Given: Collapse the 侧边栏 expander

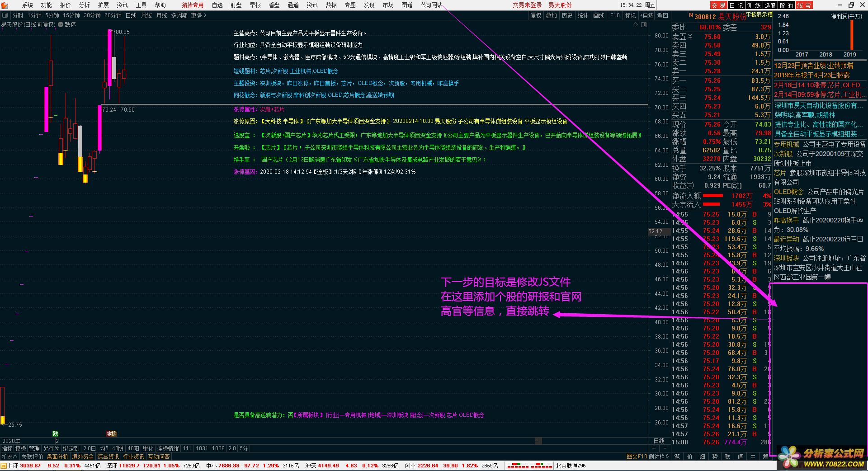Looking at the screenshot, I should click(x=659, y=457).
